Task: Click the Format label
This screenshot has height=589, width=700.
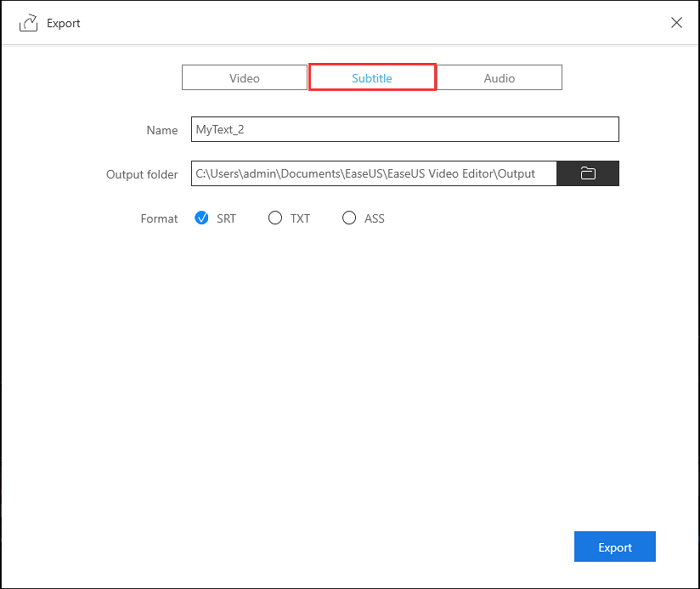Action: pyautogui.click(x=159, y=218)
